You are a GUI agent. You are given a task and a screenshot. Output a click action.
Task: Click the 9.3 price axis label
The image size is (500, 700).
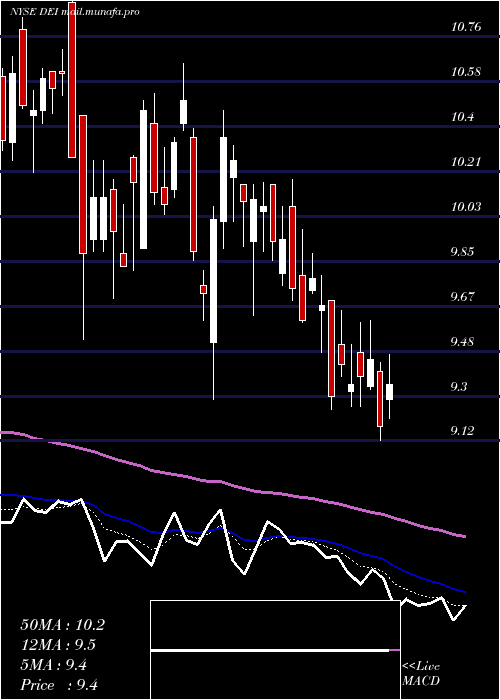pos(458,387)
